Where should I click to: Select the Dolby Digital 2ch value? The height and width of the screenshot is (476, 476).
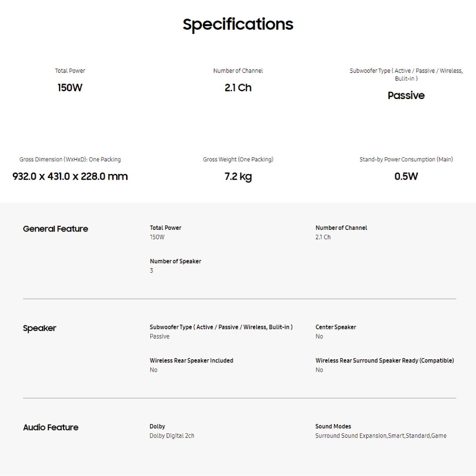point(172,436)
